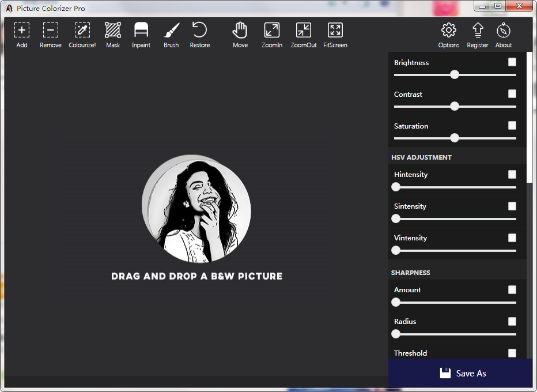Click the ZoomOut icon

[x=303, y=31]
